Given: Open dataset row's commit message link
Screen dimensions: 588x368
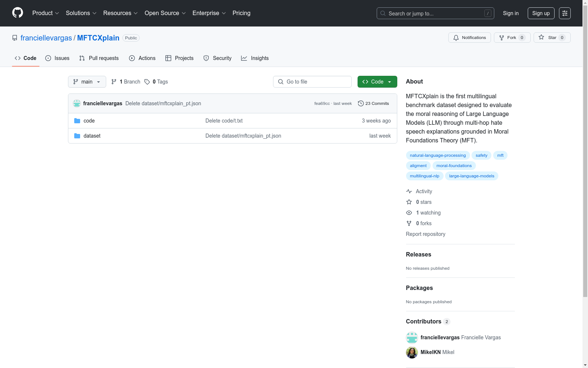Looking at the screenshot, I should (243, 136).
